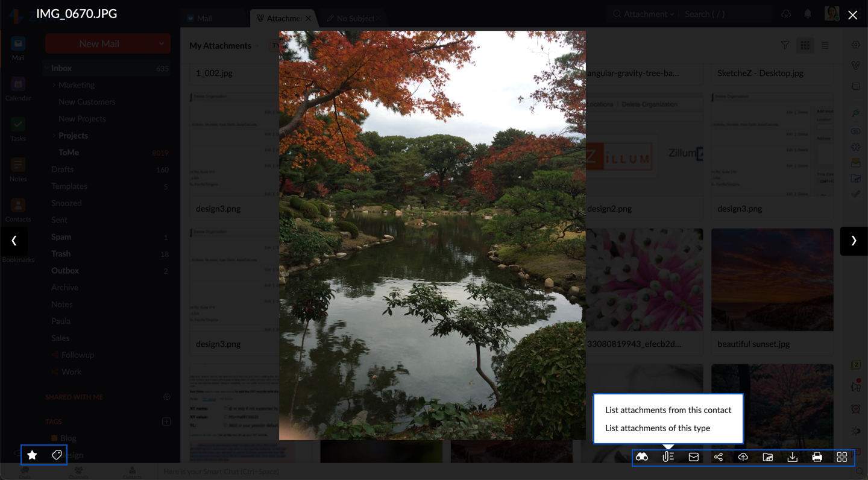Close the image preview overlay

(852, 15)
